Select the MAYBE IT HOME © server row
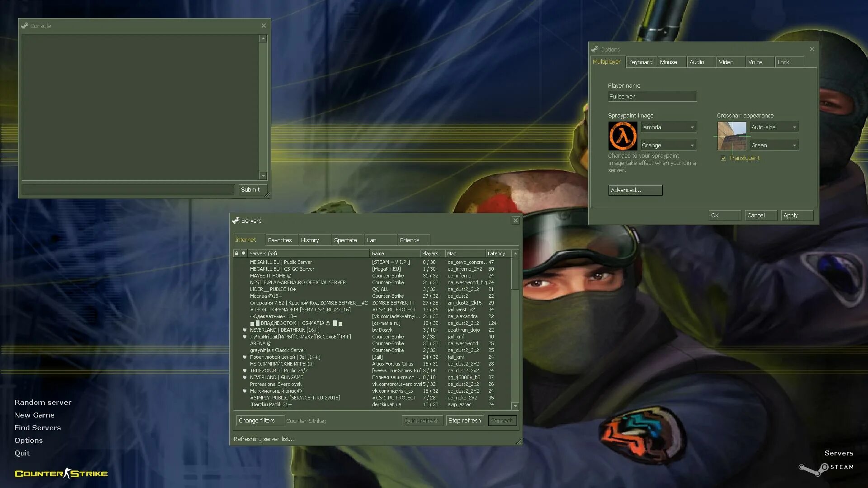Viewport: 868px width, 488px height. click(373, 276)
